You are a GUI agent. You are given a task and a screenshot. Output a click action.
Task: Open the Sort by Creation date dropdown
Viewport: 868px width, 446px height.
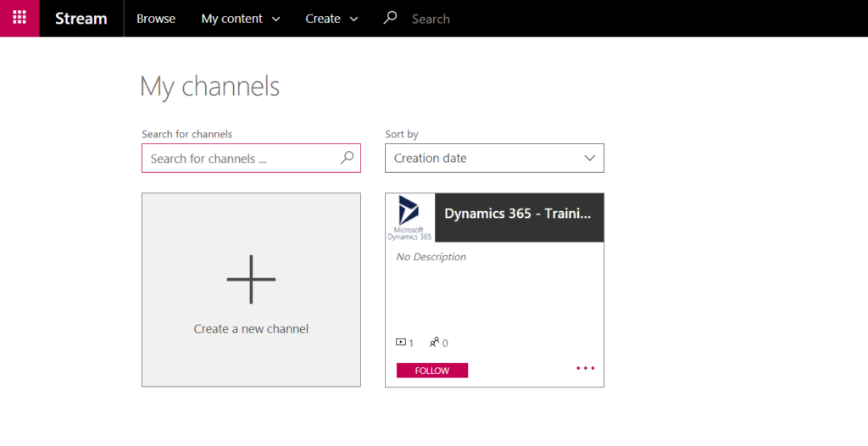pos(483,159)
